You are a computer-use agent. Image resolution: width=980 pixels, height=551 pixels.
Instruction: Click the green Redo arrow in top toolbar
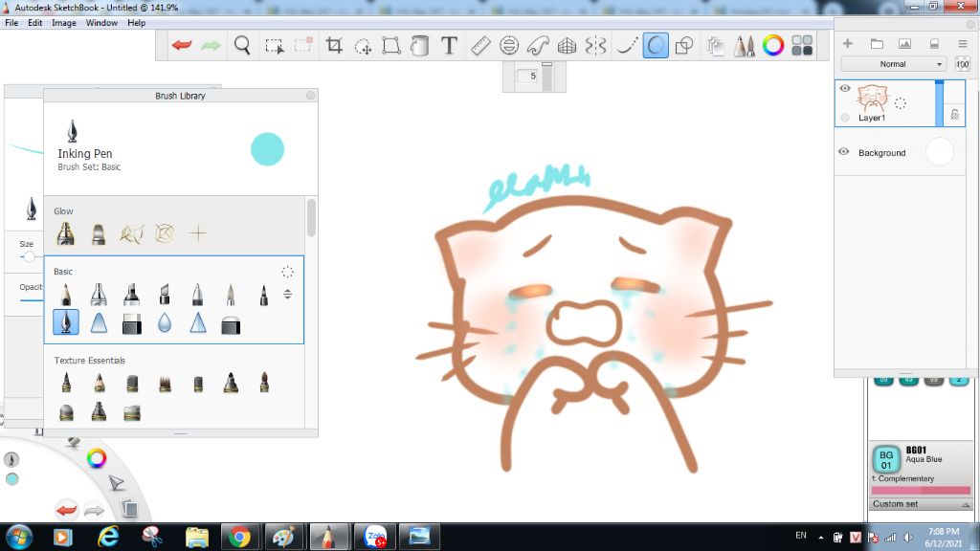click(212, 46)
